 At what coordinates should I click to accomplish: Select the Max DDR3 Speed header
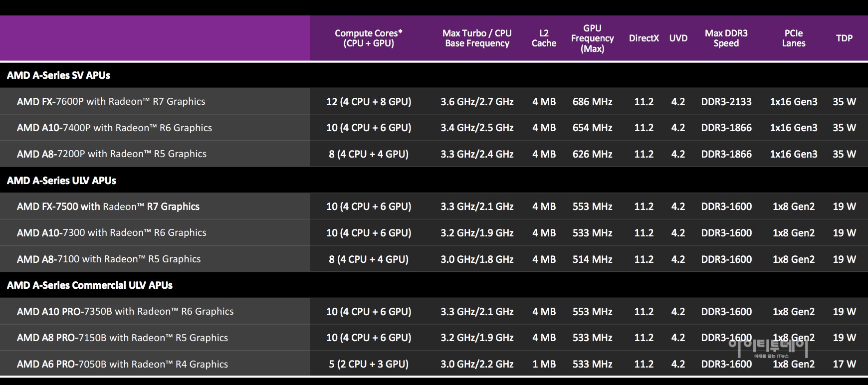(726, 38)
